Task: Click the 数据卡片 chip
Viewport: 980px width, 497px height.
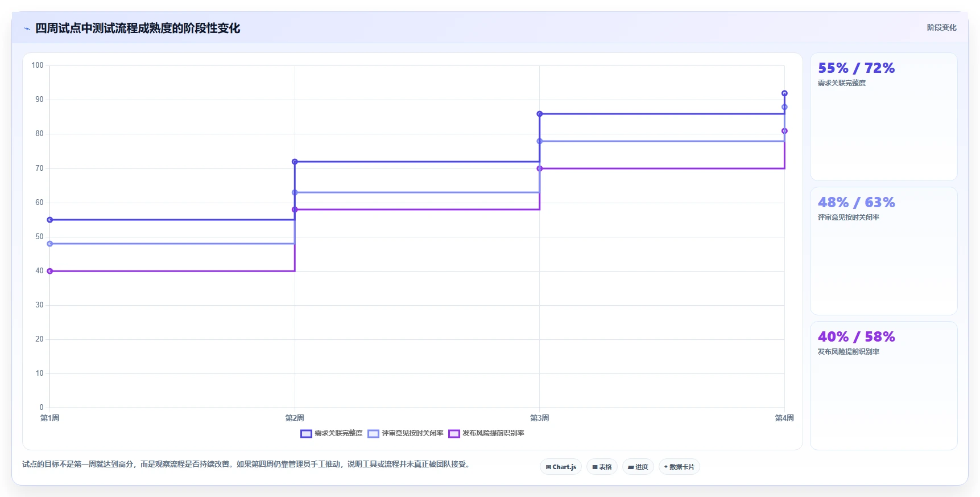Action: tap(679, 467)
